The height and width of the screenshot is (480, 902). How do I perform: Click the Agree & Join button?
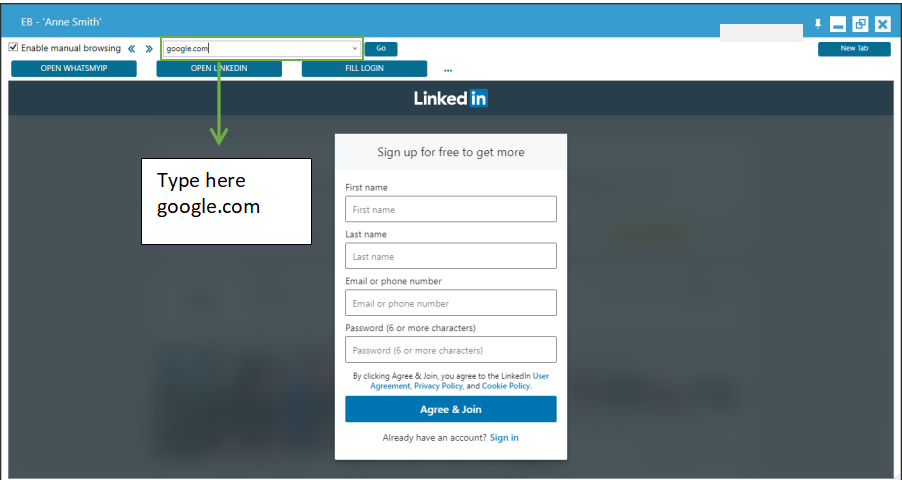pos(450,409)
